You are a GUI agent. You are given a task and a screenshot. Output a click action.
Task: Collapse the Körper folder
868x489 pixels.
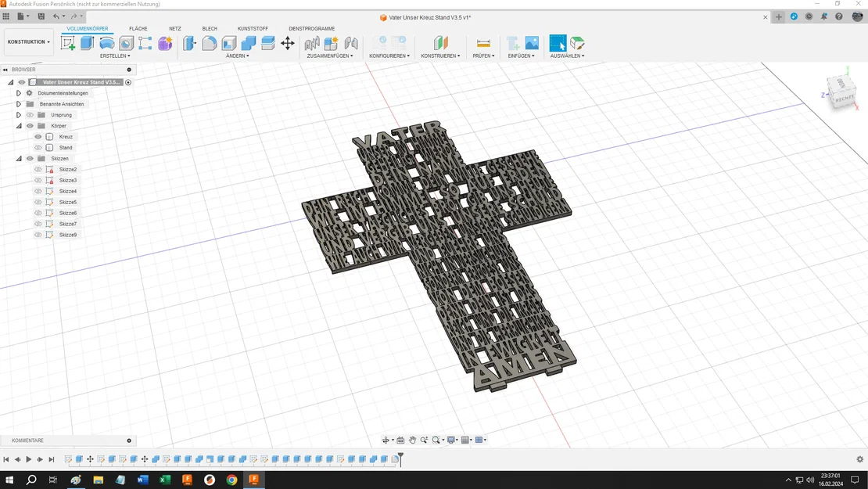19,126
